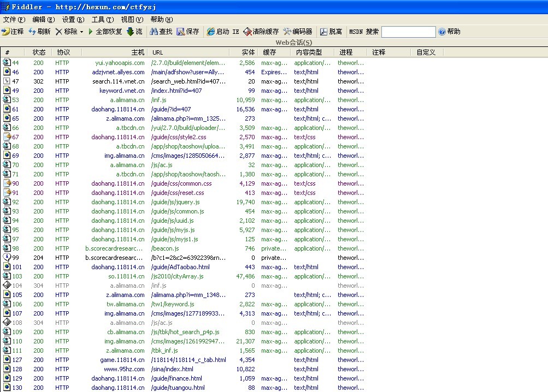
Task: Select host game.118114.cn
Action: (122, 360)
